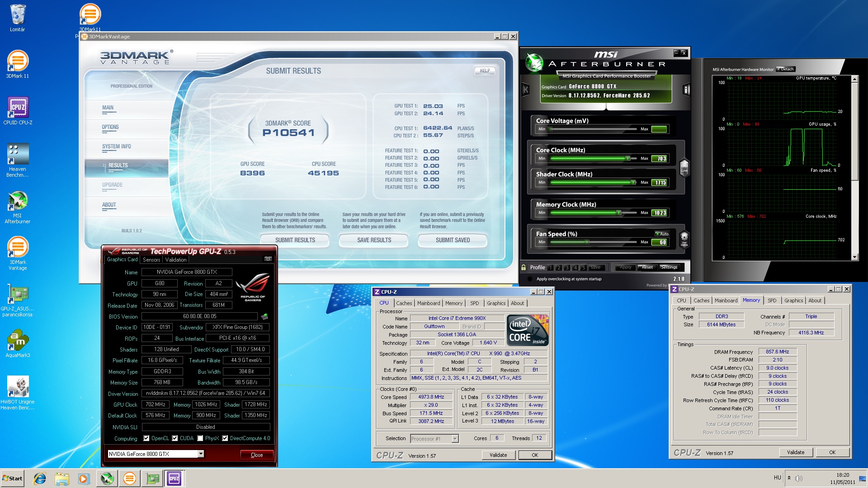Launch MSI Afterburner desktop shortcut
Screen dimensions: 868x488
[18, 207]
